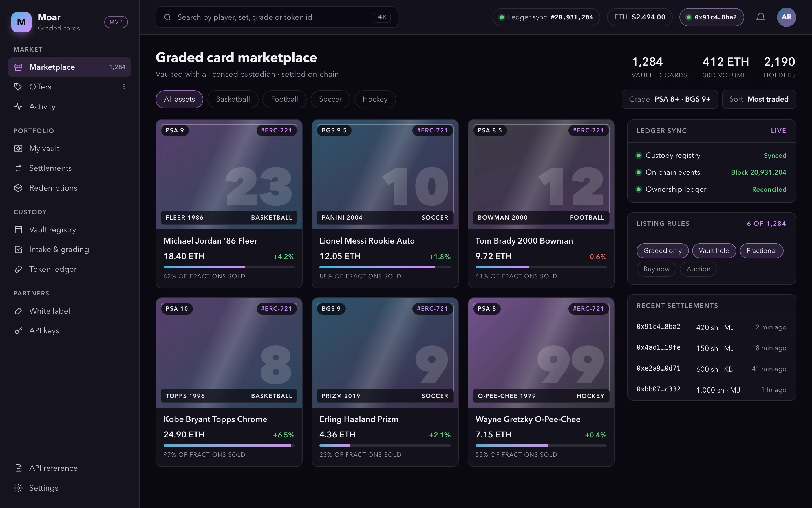Open settlement row 0xe2a9…0d71
812x508 pixels.
tap(711, 369)
